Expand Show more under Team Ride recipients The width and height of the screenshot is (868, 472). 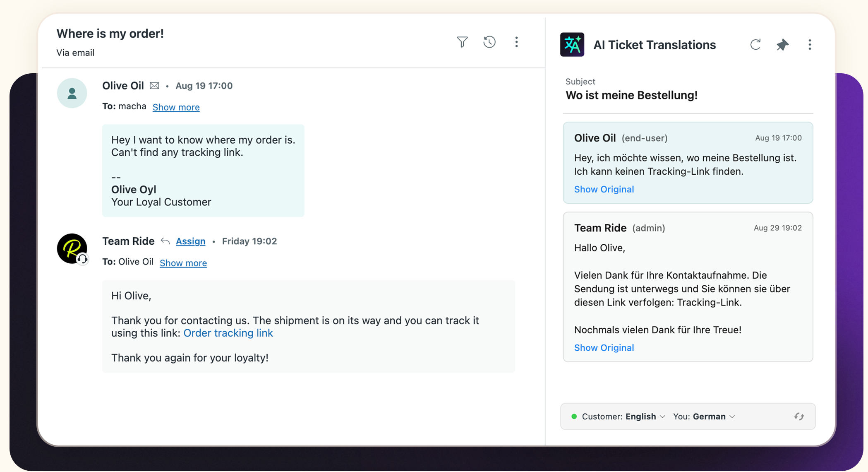click(183, 263)
